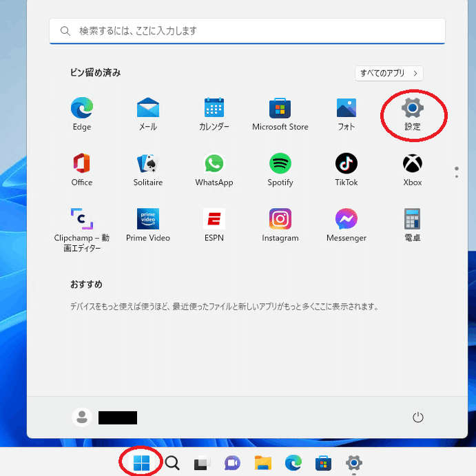Launch the カレンダー app
476x476 pixels.
tap(214, 114)
